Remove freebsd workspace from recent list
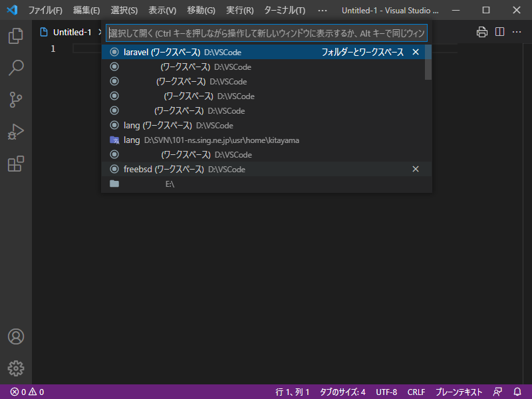Screen dimensions: 532x399 click(x=416, y=169)
